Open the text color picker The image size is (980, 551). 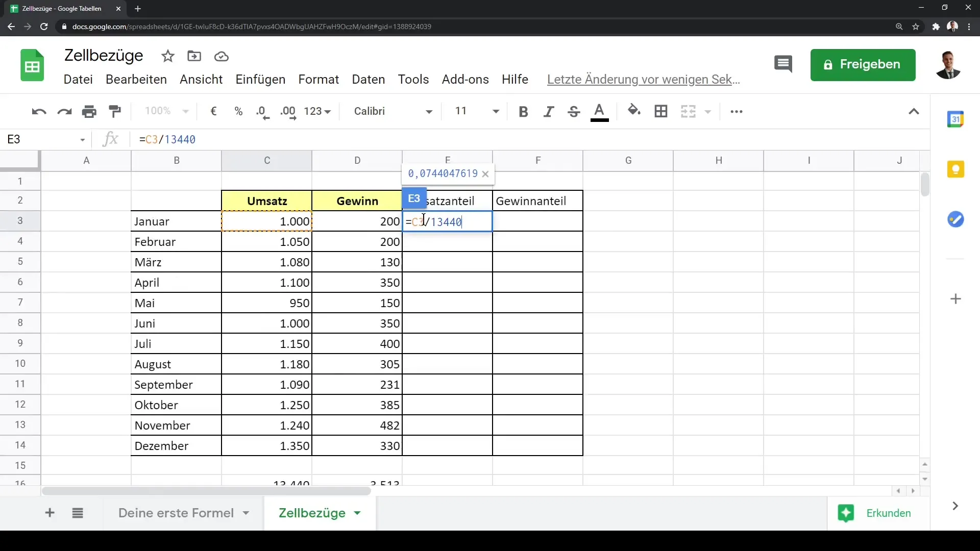click(600, 112)
